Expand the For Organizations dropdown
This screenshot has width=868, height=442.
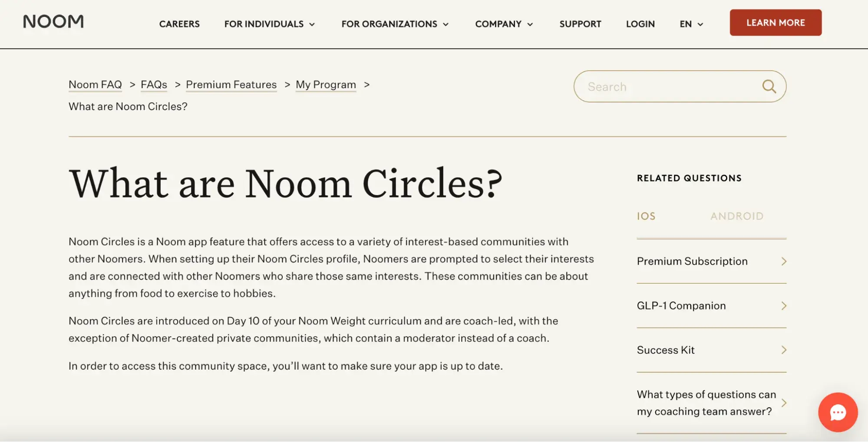point(395,24)
